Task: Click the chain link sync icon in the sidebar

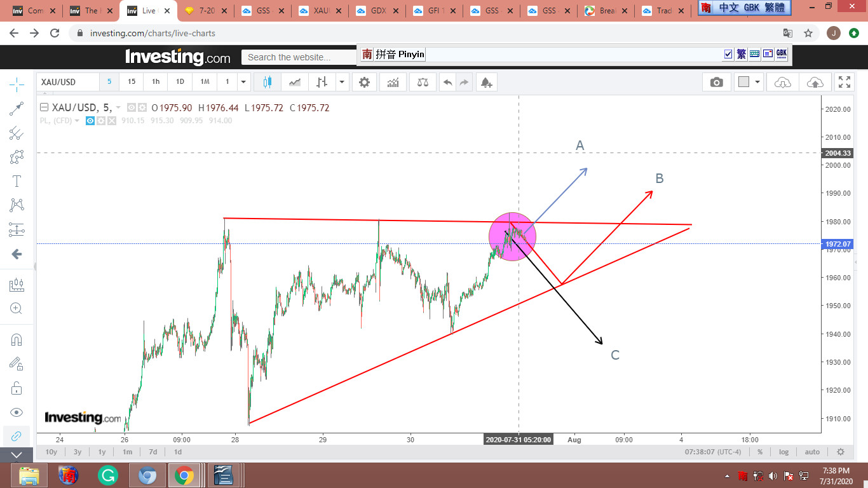Action: point(17,436)
